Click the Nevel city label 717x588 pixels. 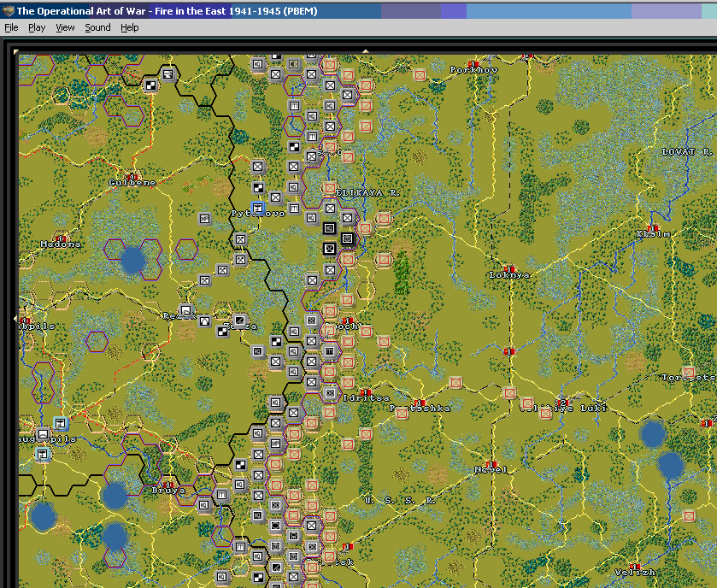[491, 469]
